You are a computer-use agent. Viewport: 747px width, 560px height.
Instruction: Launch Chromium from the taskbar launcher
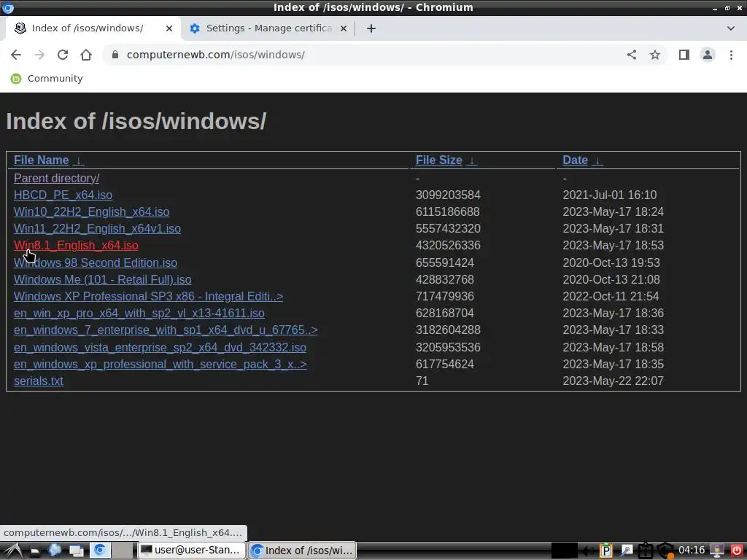coord(100,551)
